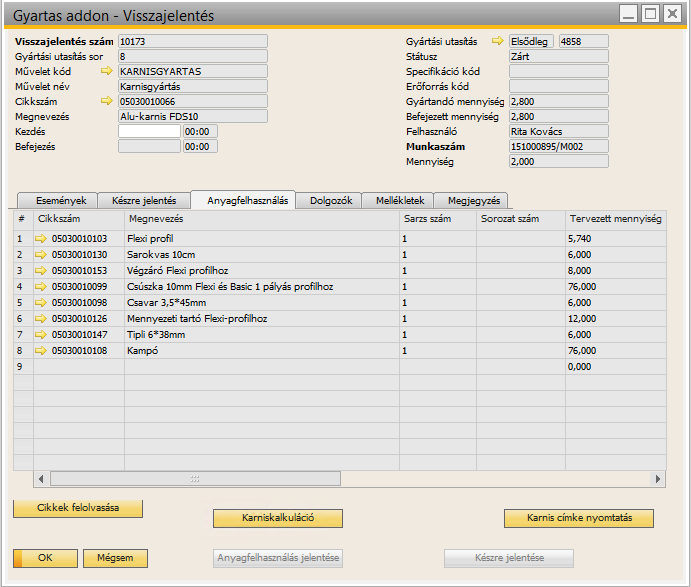The width and height of the screenshot is (691, 587).
Task: Click the Karniskalkuláció button
Action: click(x=278, y=518)
